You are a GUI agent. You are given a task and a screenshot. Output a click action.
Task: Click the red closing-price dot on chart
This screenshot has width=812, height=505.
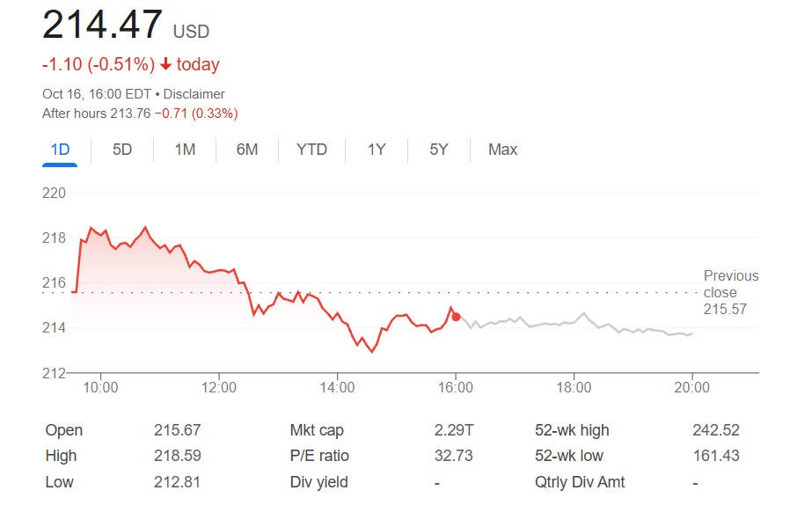(456, 317)
